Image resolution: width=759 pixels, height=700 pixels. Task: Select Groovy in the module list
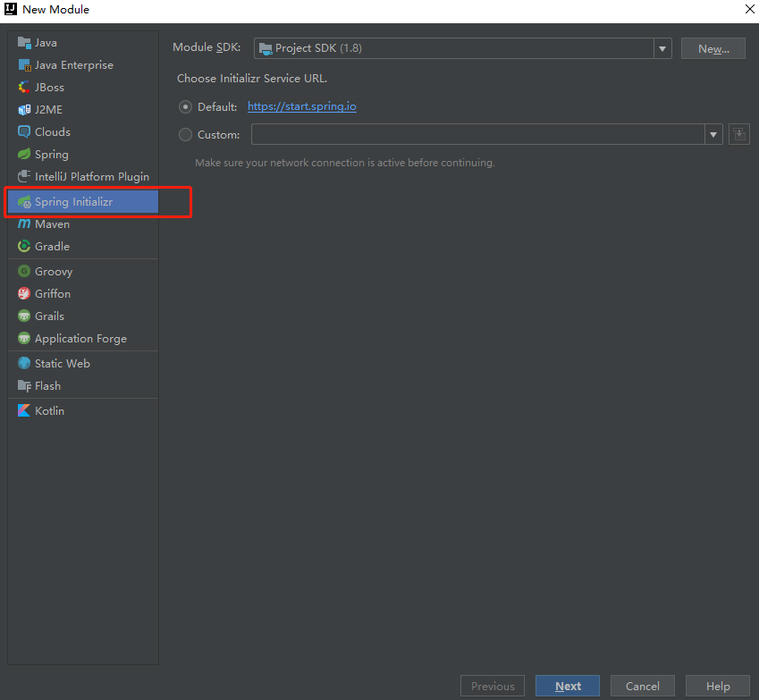83,271
